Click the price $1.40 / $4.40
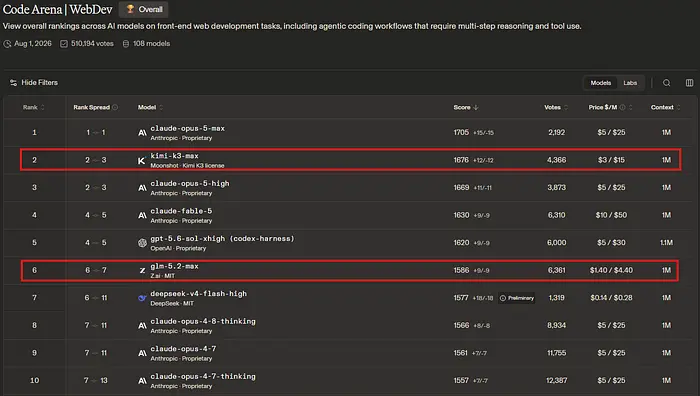This screenshot has width=700, height=396. [x=611, y=270]
